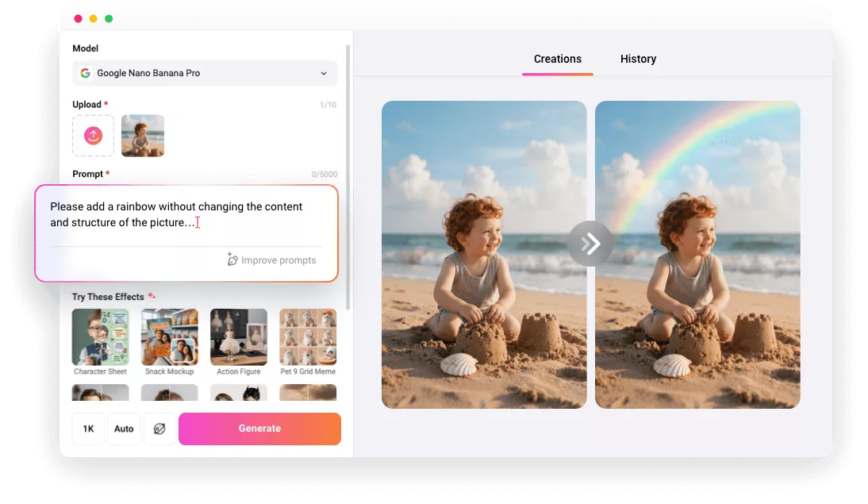
Task: Select the Character Sheet effect
Action: [x=100, y=337]
